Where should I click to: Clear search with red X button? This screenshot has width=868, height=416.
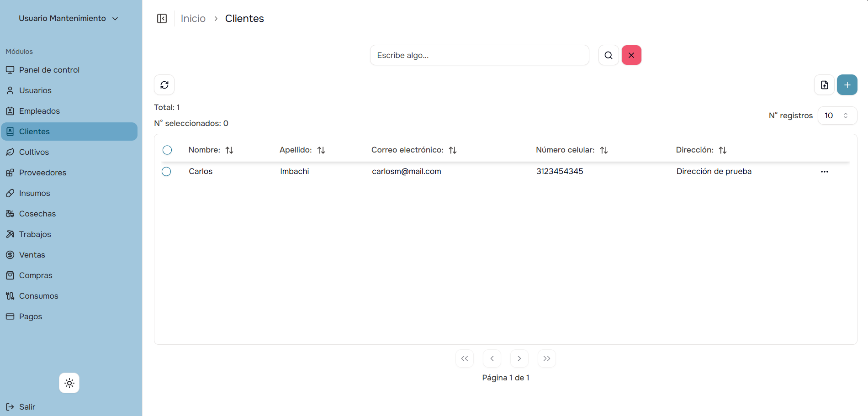click(x=631, y=55)
